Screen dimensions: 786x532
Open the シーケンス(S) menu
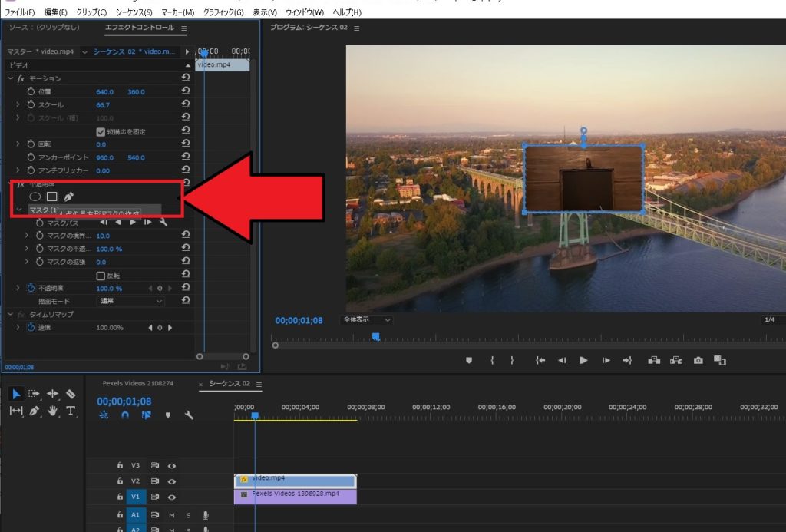tap(134, 13)
